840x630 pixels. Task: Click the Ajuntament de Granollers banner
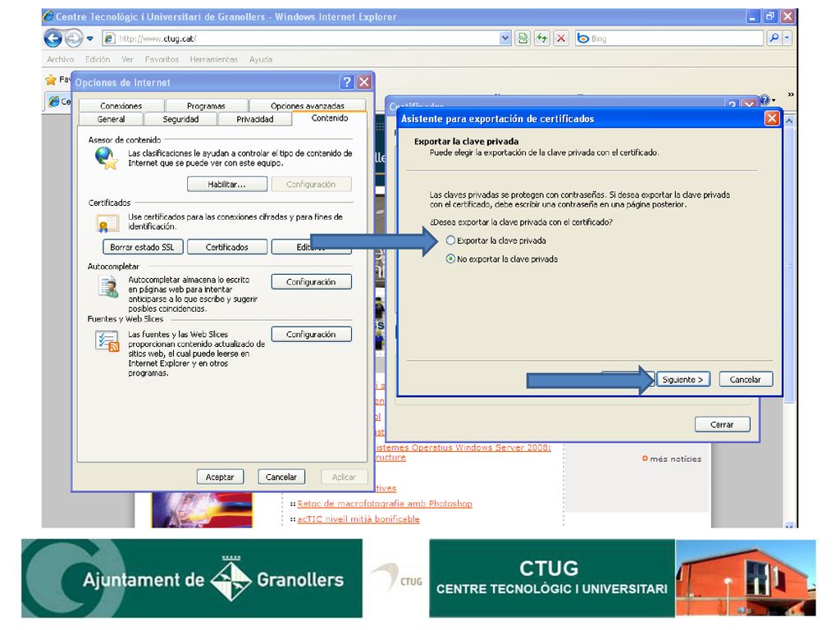coord(192,578)
